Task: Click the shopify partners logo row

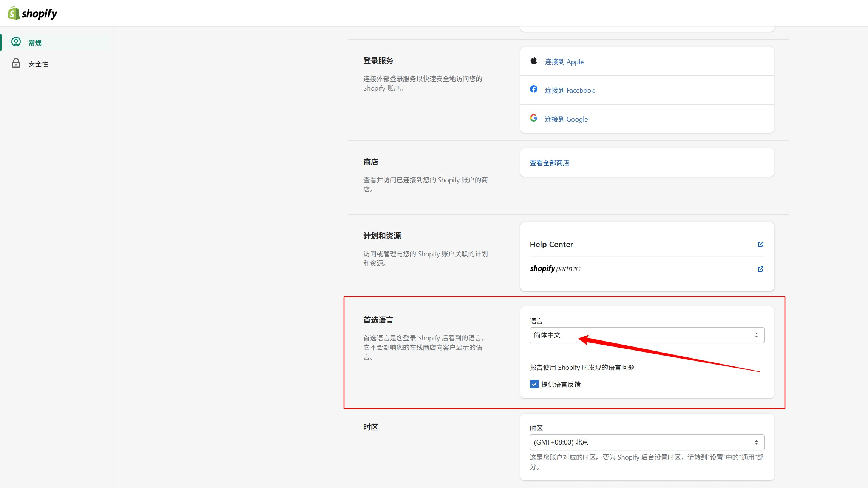Action: (555, 269)
